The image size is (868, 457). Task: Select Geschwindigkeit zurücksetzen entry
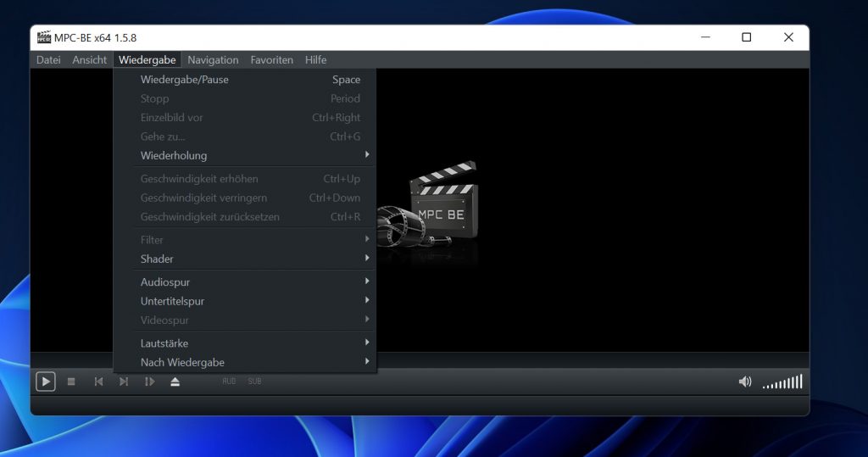pos(245,216)
